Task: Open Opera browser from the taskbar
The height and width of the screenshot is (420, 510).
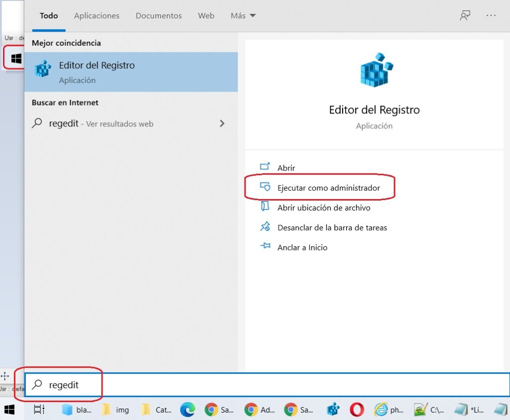Action: [x=357, y=410]
